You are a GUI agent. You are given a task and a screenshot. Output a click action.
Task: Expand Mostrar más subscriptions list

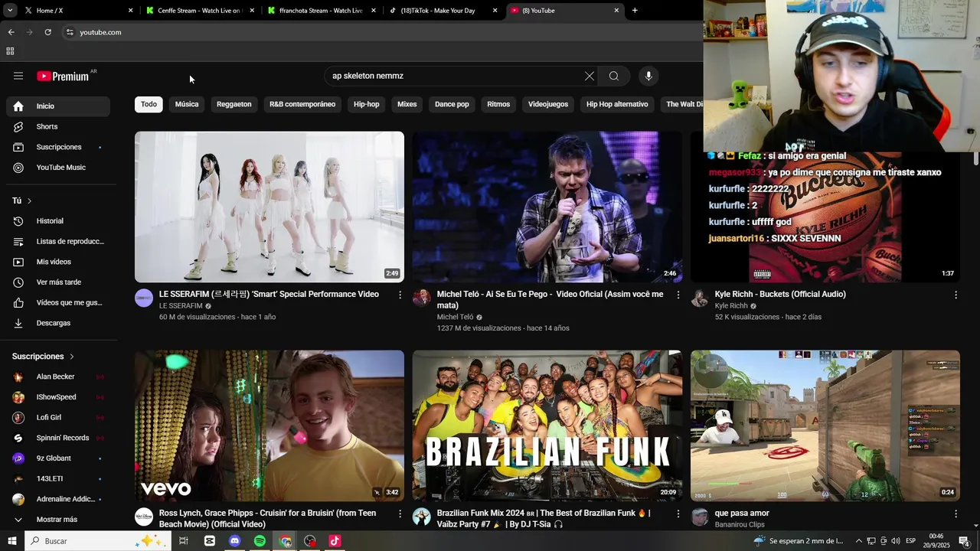tap(58, 520)
